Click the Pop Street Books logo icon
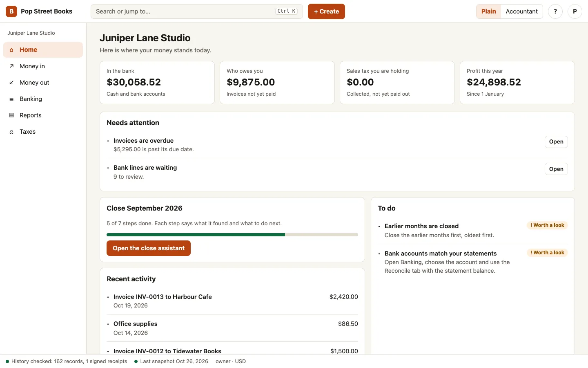Viewport: 588px width, 368px height. (x=11, y=11)
